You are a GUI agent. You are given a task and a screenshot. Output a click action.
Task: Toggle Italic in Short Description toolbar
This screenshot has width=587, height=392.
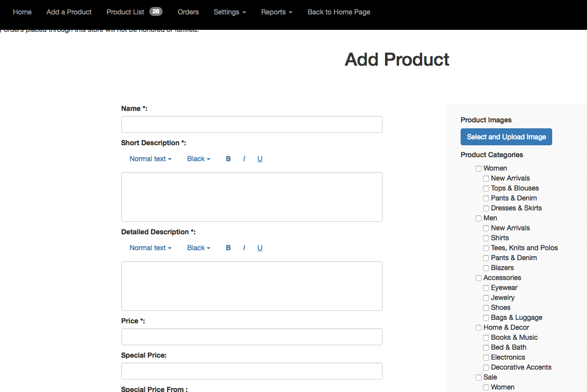[x=244, y=159]
